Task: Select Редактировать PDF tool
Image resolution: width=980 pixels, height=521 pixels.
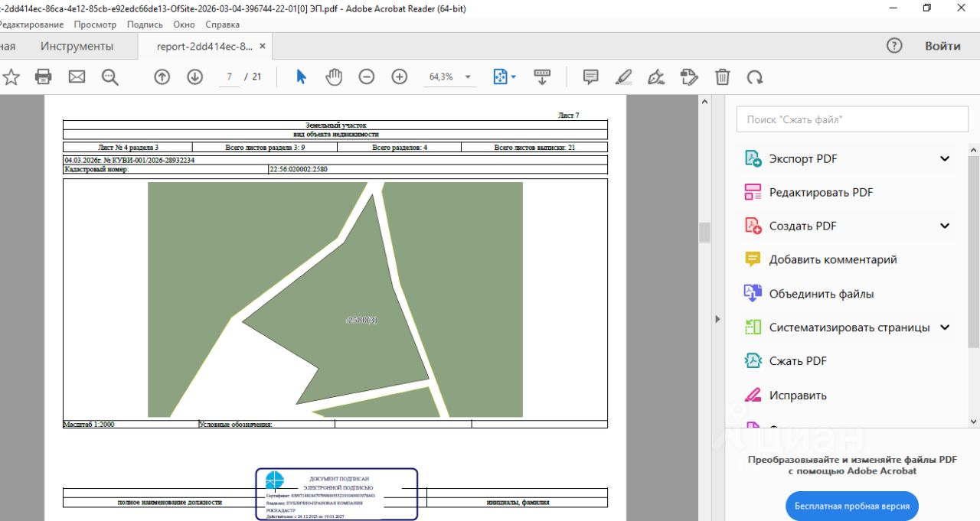Action: click(821, 192)
